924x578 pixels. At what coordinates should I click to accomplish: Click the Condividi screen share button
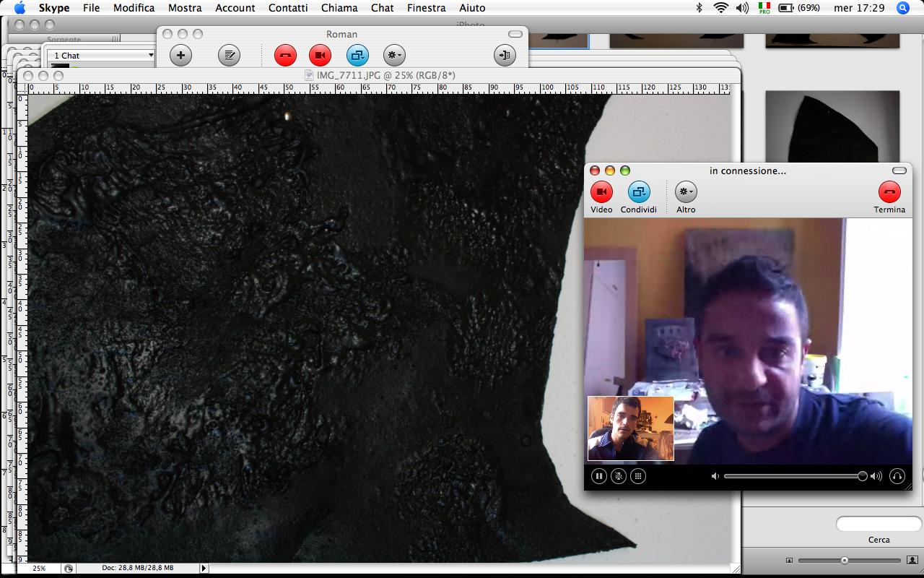pyautogui.click(x=639, y=192)
